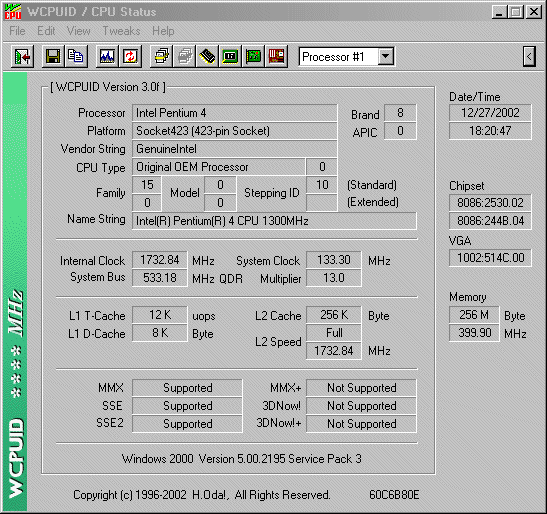Image resolution: width=547 pixels, height=514 pixels.
Task: Click the red motherboard icon
Action: point(276,56)
